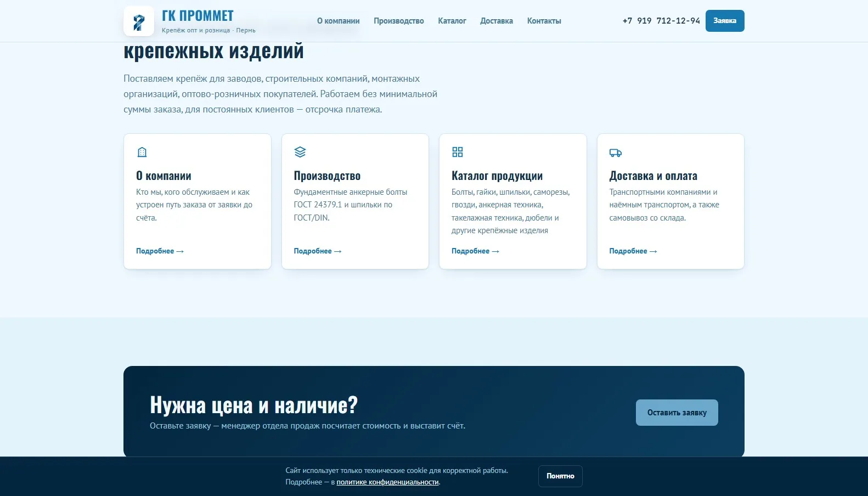The image size is (868, 496).
Task: Click the ГК ПРОММЕТ brand title text
Action: pos(198,16)
